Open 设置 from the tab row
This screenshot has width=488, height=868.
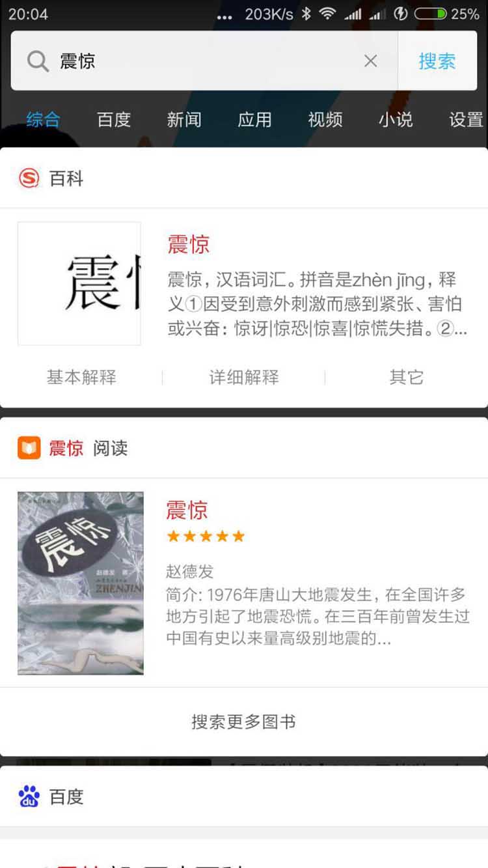tap(466, 120)
